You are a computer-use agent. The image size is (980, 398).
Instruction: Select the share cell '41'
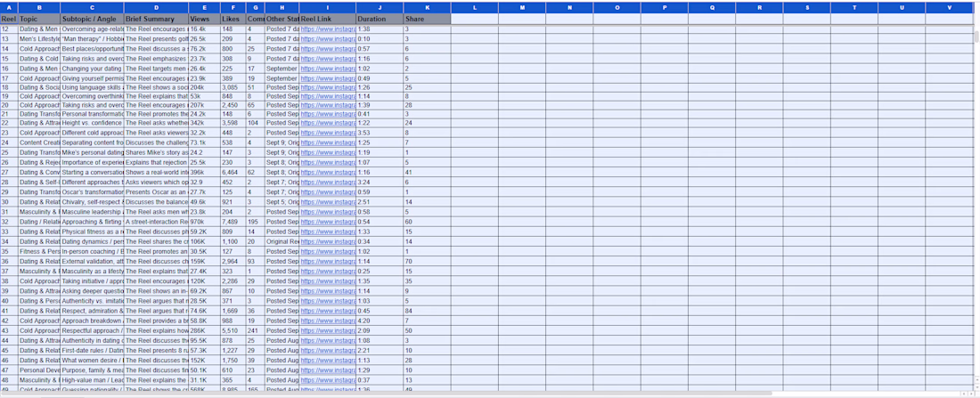pyautogui.click(x=427, y=172)
